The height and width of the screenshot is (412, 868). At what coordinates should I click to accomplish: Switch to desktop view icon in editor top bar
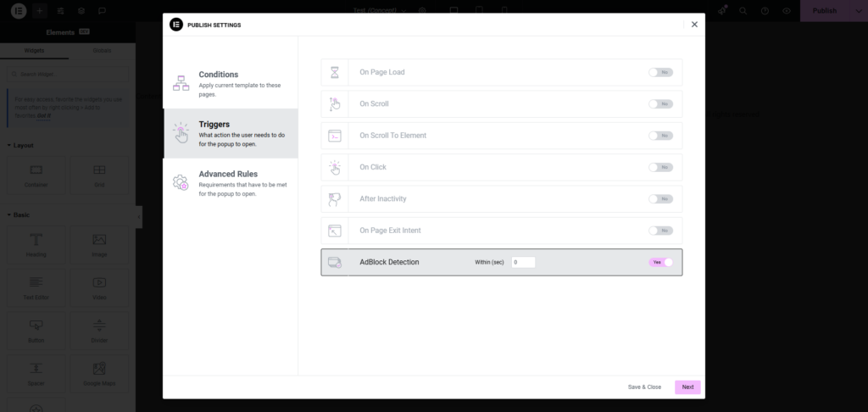click(454, 10)
